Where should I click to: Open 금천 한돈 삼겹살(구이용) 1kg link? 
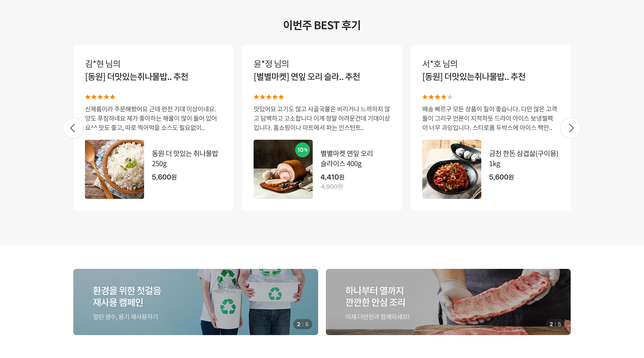click(524, 159)
